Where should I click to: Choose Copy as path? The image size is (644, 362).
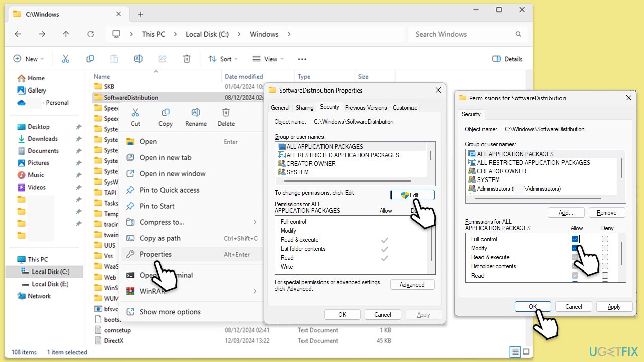pos(192,238)
